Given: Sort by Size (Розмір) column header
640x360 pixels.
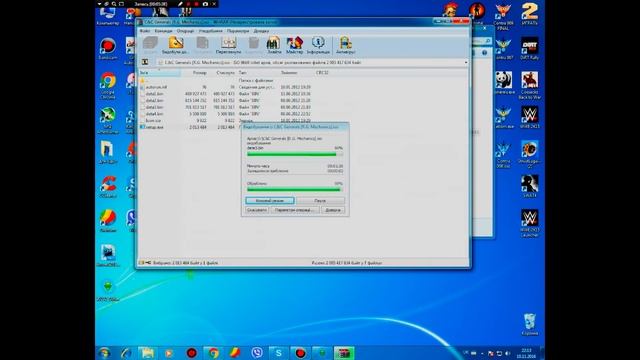Looking at the screenshot, I should (x=194, y=73).
